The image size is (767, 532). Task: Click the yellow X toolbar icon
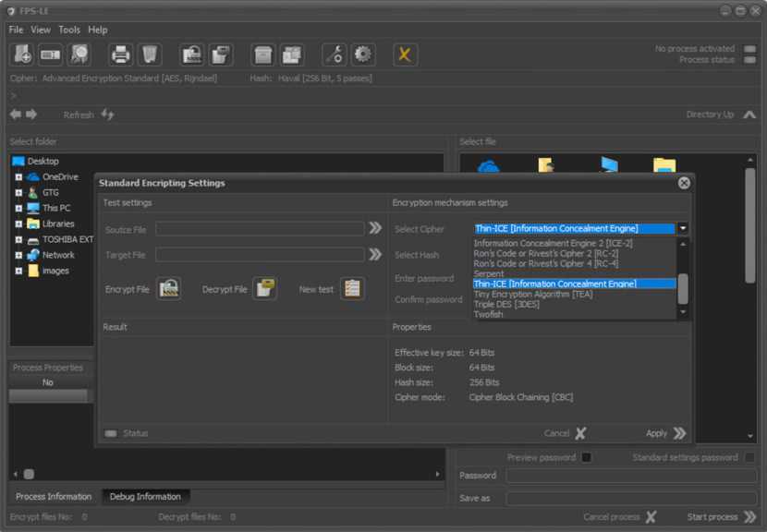405,54
